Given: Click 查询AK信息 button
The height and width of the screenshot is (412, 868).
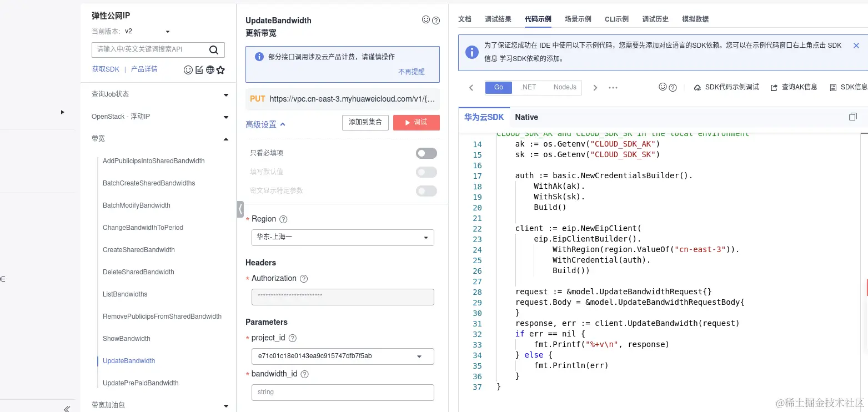Looking at the screenshot, I should point(794,87).
